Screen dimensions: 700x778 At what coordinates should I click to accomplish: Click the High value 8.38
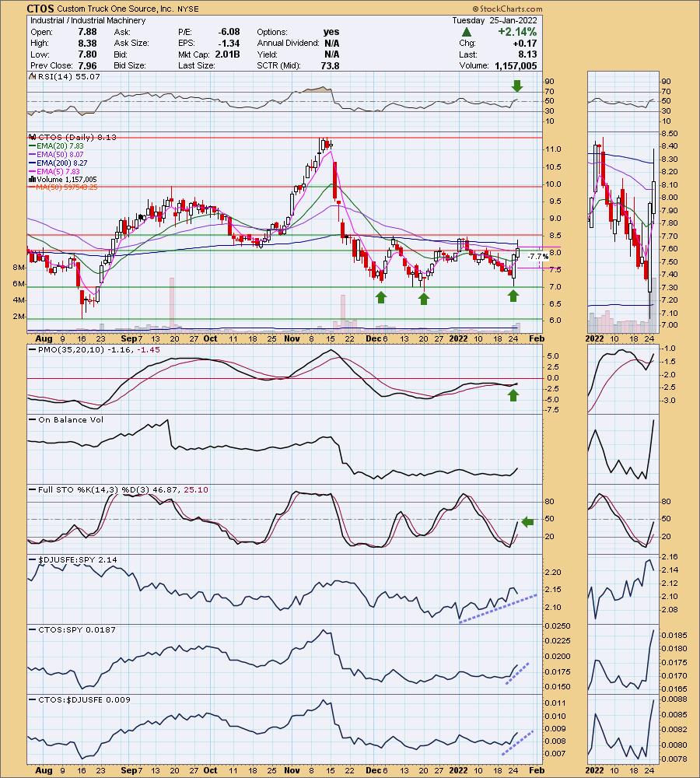[87, 43]
